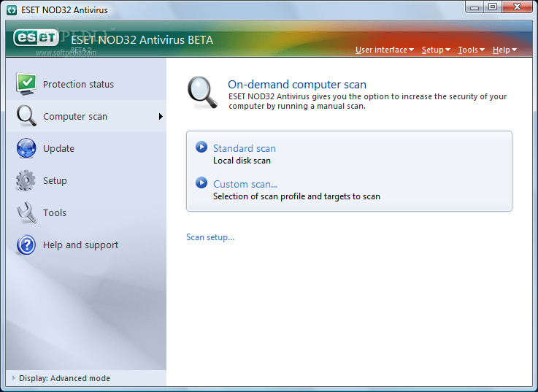Click the blue play icon beside Standard scan

click(201, 147)
